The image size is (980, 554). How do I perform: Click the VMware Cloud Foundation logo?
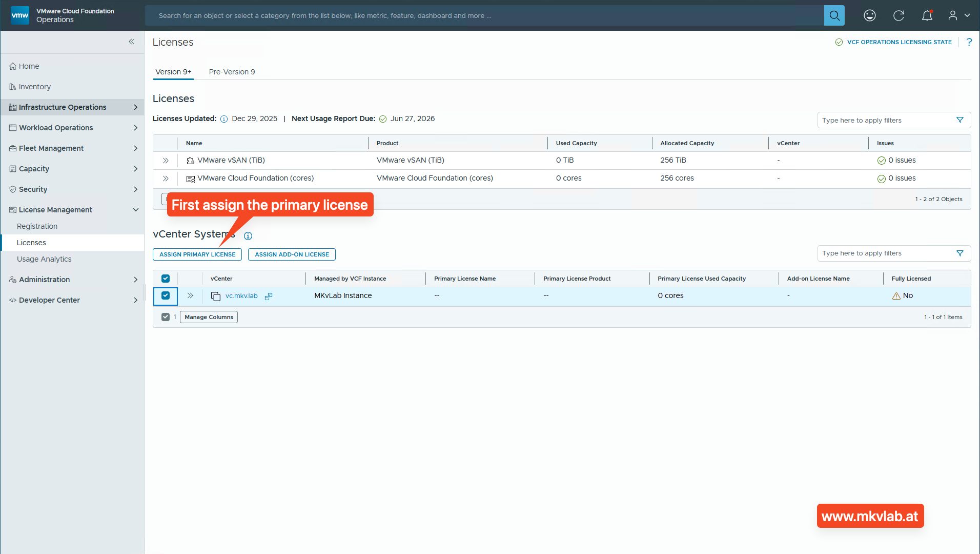(19, 15)
